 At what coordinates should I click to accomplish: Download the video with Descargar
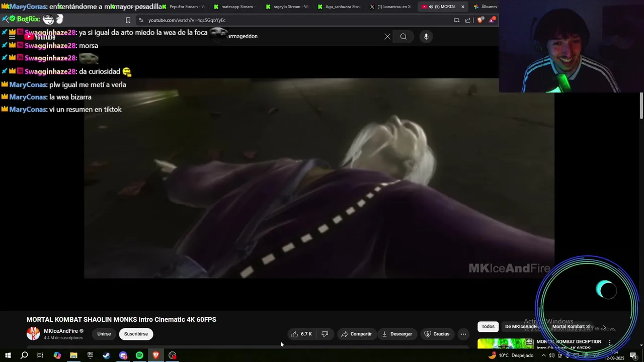point(396,334)
